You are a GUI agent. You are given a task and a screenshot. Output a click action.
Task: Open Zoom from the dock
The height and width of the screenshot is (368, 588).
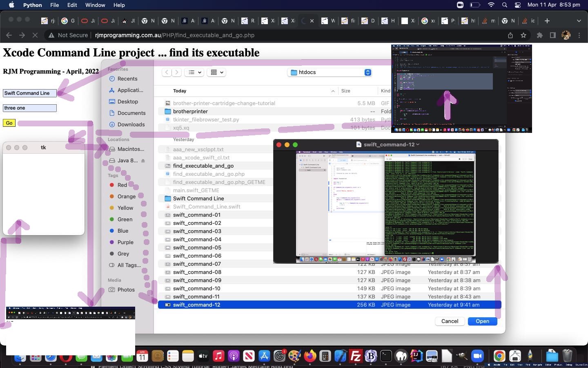[477, 356]
